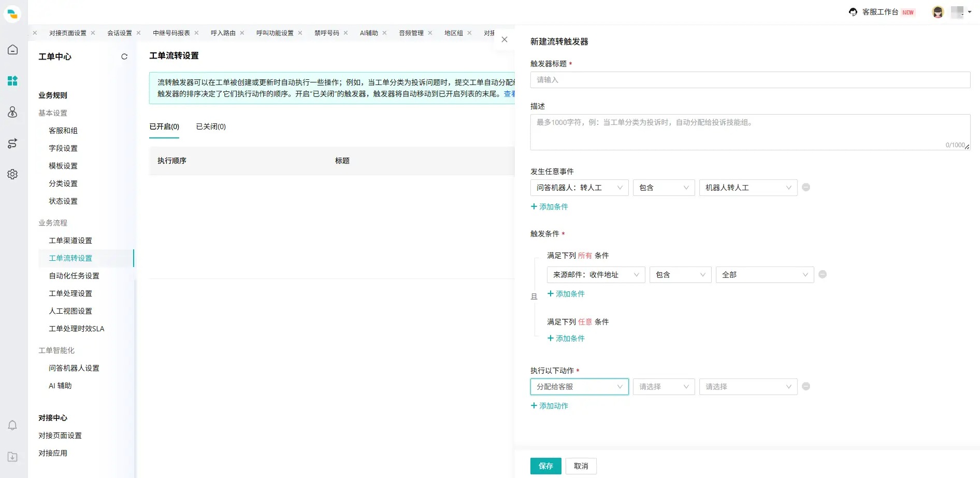Image resolution: width=980 pixels, height=478 pixels.
Task: Open 人工视图设置 in the sidebar
Action: click(x=70, y=311)
